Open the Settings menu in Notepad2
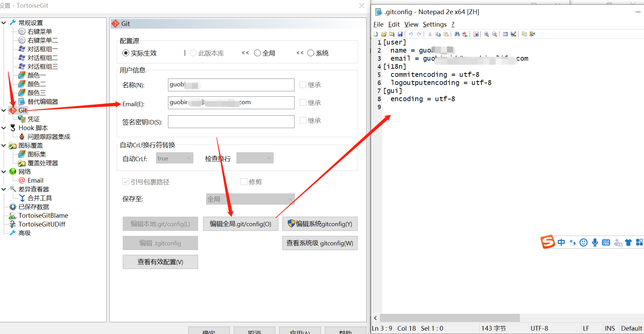This screenshot has width=644, height=334. [x=435, y=24]
